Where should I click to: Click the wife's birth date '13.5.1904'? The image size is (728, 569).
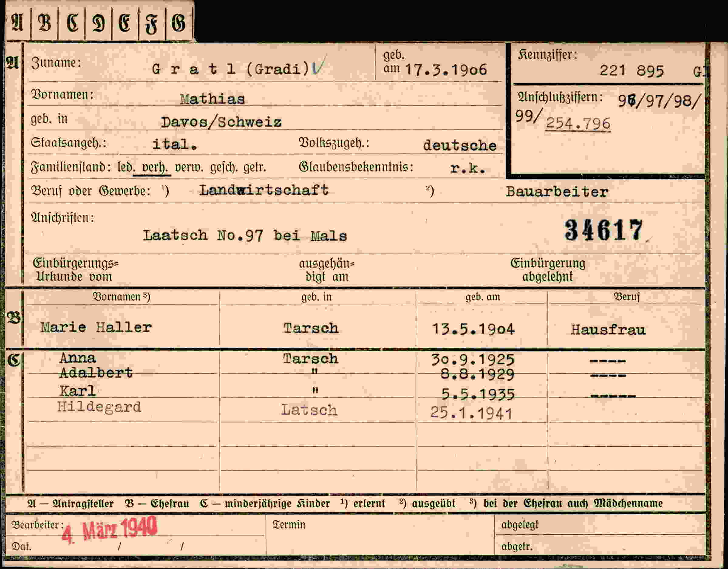473,329
